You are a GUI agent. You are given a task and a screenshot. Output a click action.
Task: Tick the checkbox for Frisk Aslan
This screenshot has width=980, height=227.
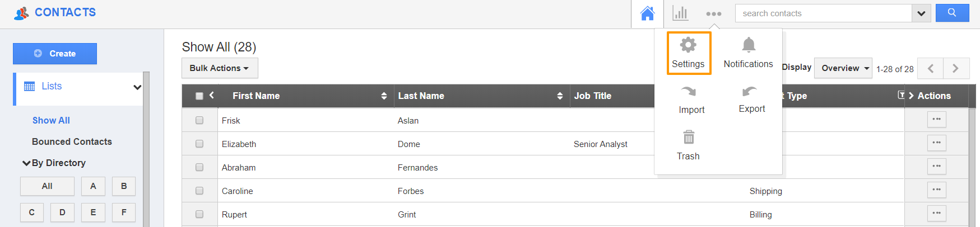point(199,120)
